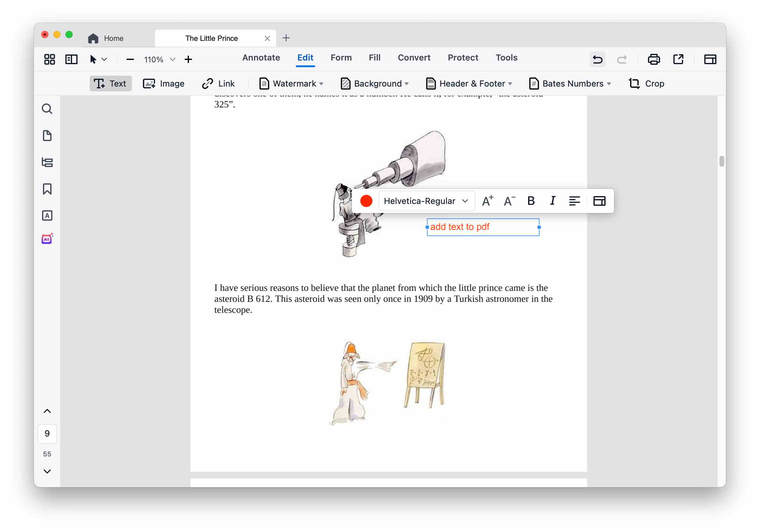Toggle bold formatting for the text
Image resolution: width=760 pixels, height=532 pixels.
pyautogui.click(x=531, y=201)
